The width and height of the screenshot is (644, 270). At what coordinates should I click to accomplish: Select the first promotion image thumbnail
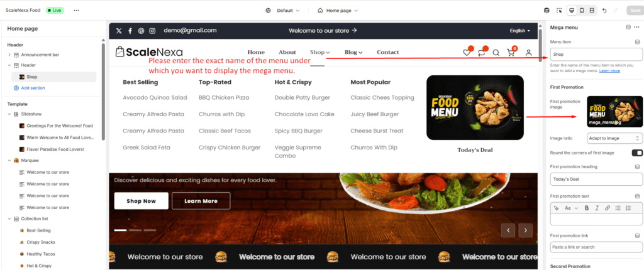[x=615, y=112]
